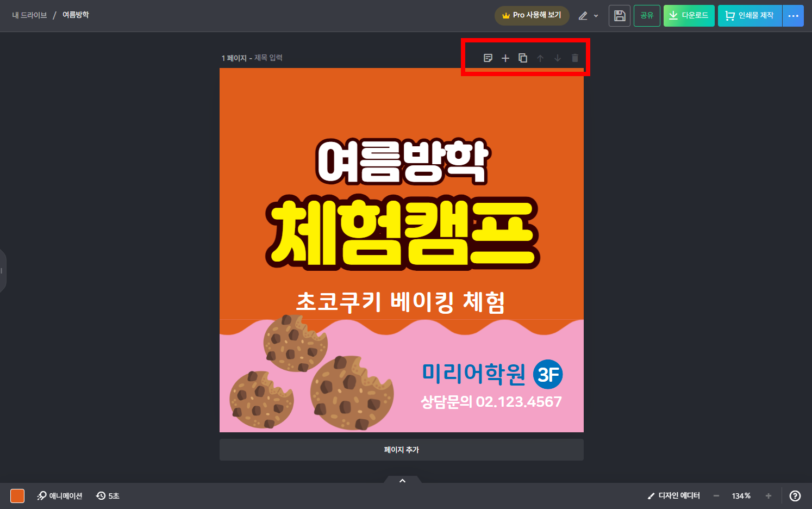Duplicate the page using the copy icon
812x509 pixels.
pos(523,58)
